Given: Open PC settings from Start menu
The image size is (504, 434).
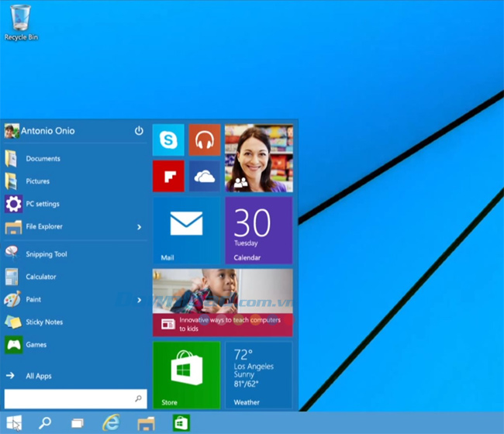Looking at the screenshot, I should point(42,204).
